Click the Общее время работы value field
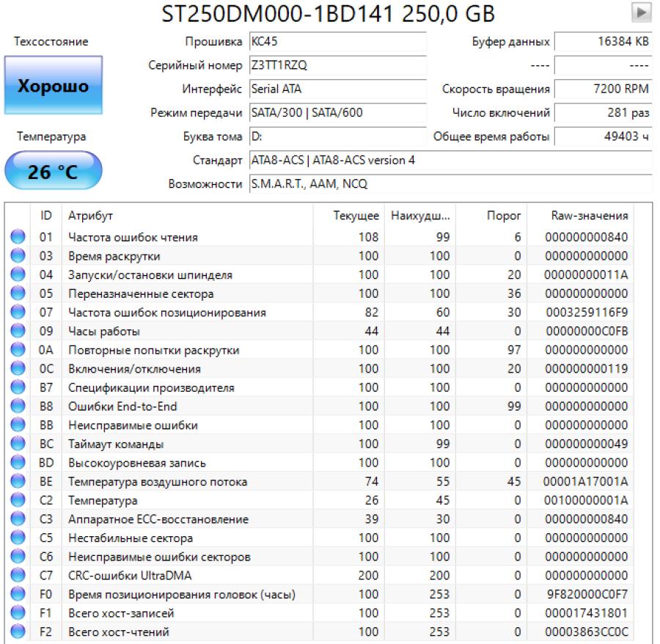660x644 pixels. coord(604,136)
